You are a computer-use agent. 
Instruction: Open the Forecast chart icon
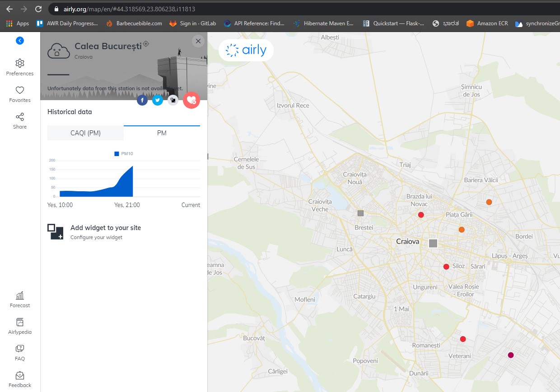[x=20, y=296]
